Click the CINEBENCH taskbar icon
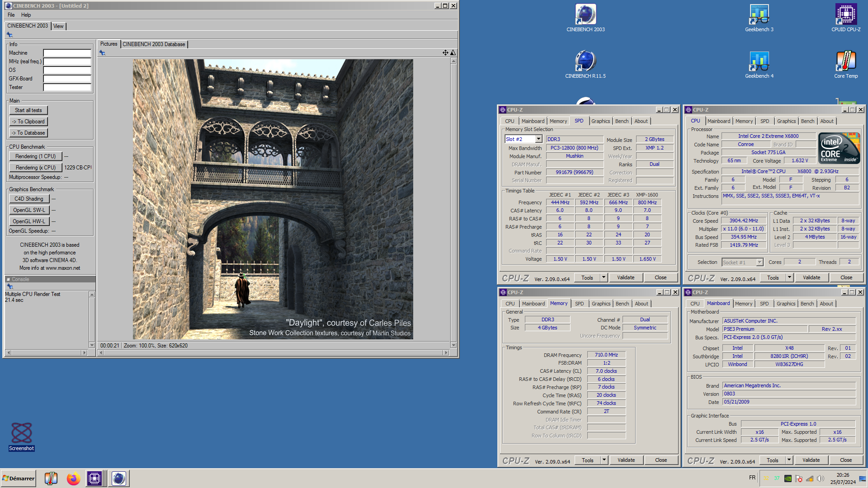The width and height of the screenshot is (868, 488). [x=119, y=478]
